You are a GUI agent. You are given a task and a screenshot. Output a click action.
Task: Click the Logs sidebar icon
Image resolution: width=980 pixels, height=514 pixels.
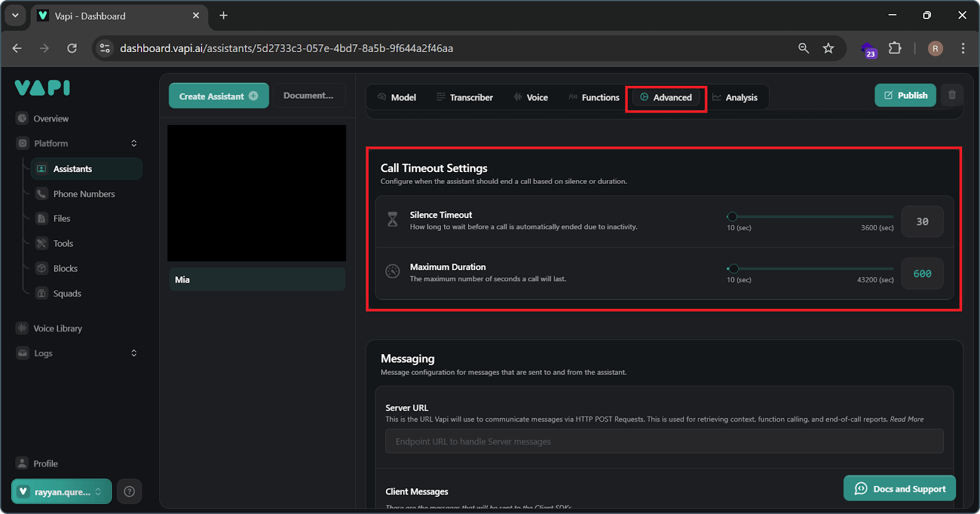[x=23, y=353]
